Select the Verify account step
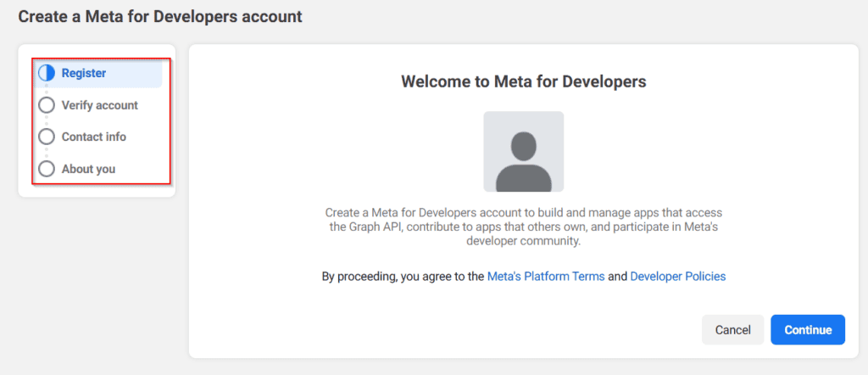 [100, 105]
